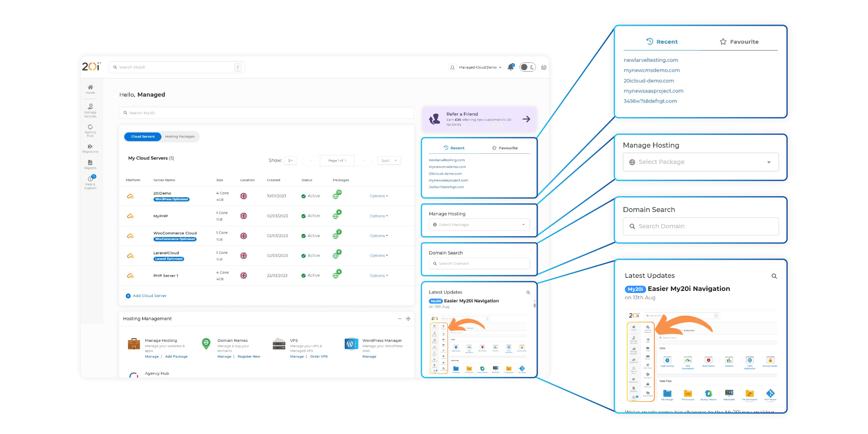The width and height of the screenshot is (868, 434).
Task: Open the notifications bell
Action: (x=511, y=67)
